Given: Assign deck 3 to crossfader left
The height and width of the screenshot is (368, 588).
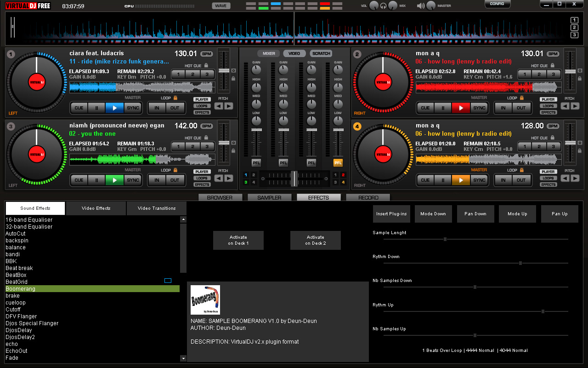Looking at the screenshot, I should (x=246, y=183).
